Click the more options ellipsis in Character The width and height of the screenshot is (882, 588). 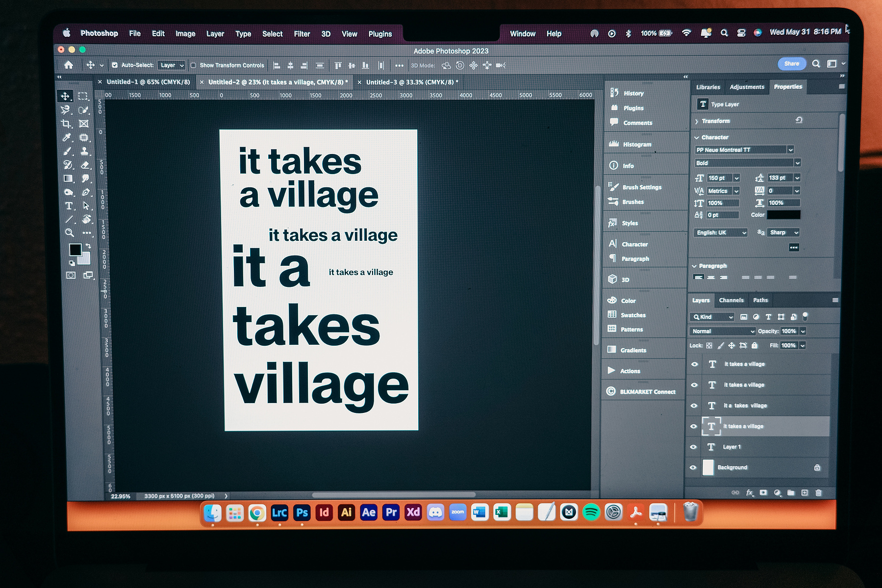[794, 248]
